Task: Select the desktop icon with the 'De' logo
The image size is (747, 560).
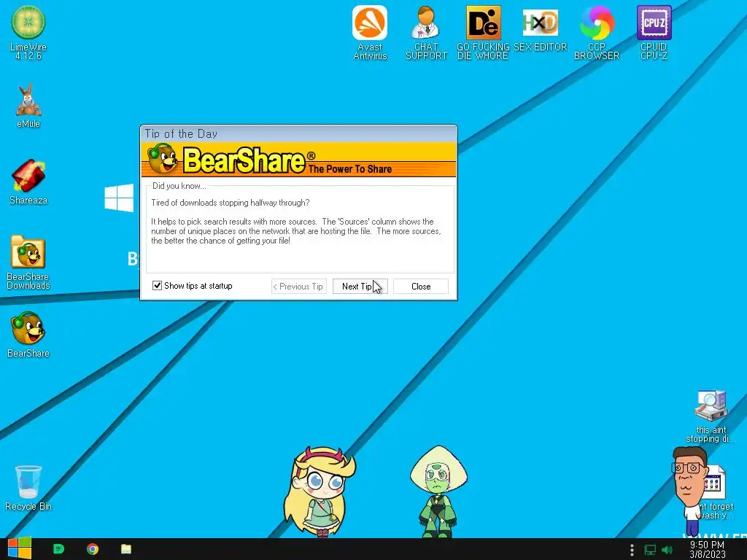Action: (483, 32)
